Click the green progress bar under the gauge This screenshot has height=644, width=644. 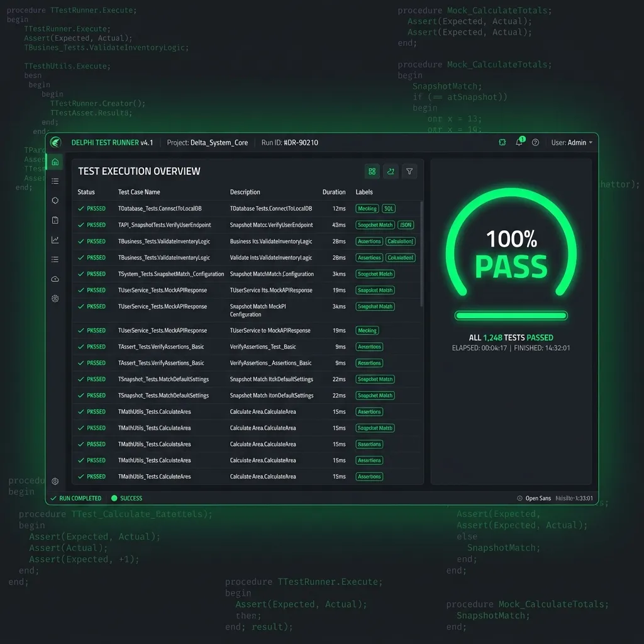click(x=511, y=316)
